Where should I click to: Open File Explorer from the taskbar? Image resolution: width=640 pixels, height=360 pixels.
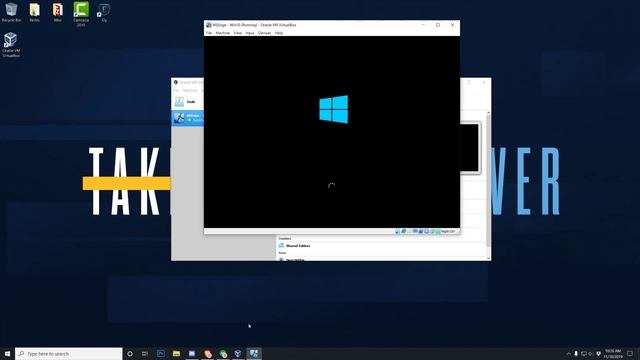pos(176,353)
